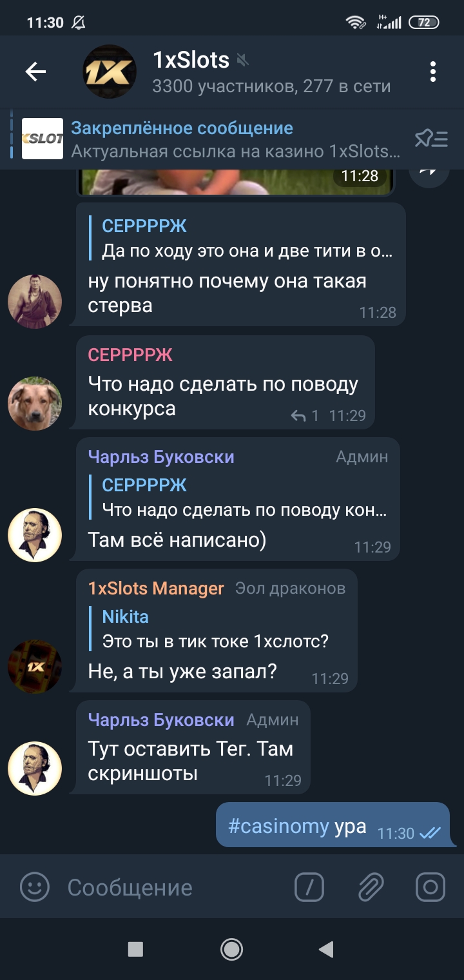Open the emoji picker smiley icon
The height and width of the screenshot is (980, 464).
(35, 887)
